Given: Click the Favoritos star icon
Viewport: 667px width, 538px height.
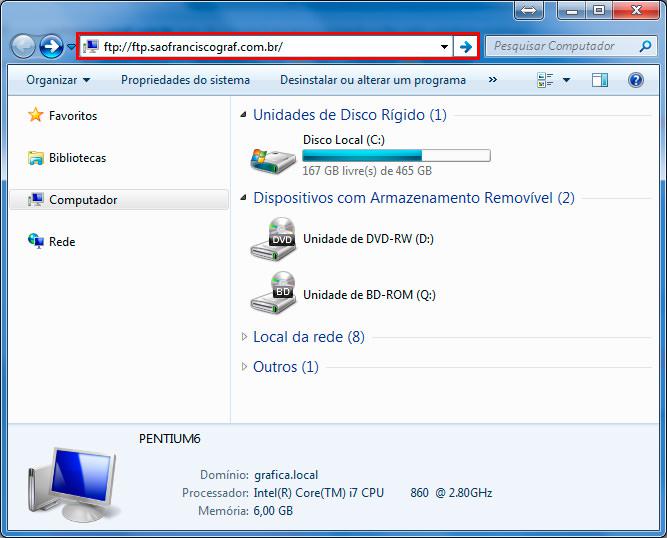Looking at the screenshot, I should click(36, 115).
